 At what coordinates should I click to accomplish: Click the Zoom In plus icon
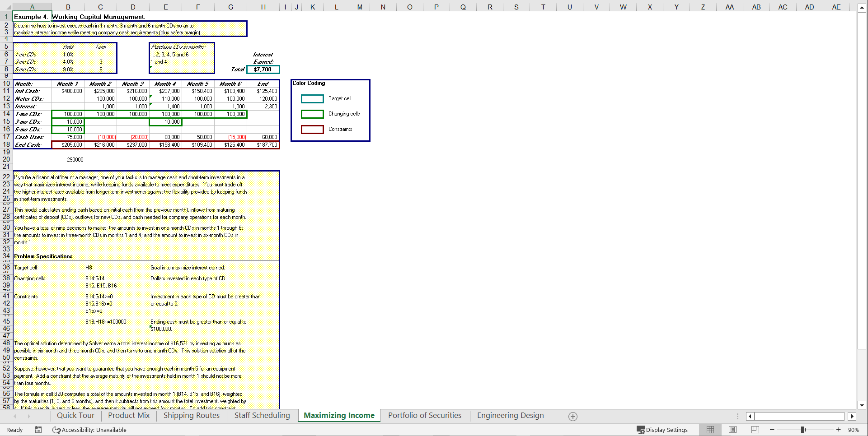[x=838, y=430]
